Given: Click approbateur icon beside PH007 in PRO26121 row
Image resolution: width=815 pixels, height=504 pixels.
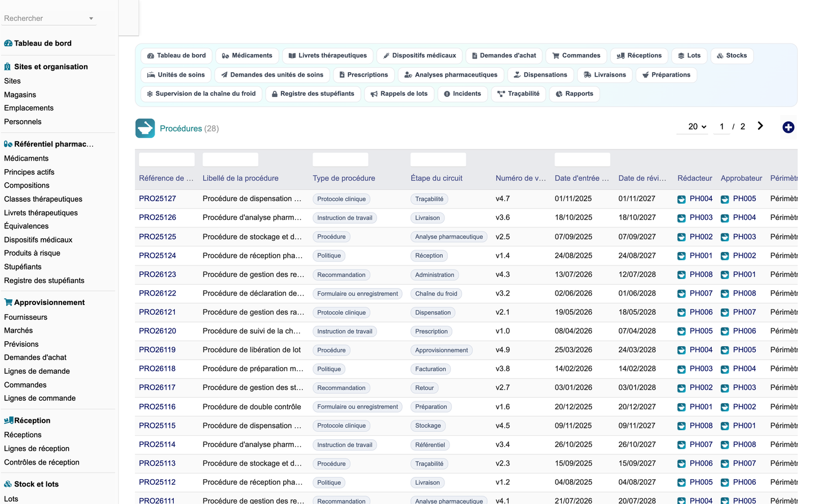Looking at the screenshot, I should (x=725, y=312).
